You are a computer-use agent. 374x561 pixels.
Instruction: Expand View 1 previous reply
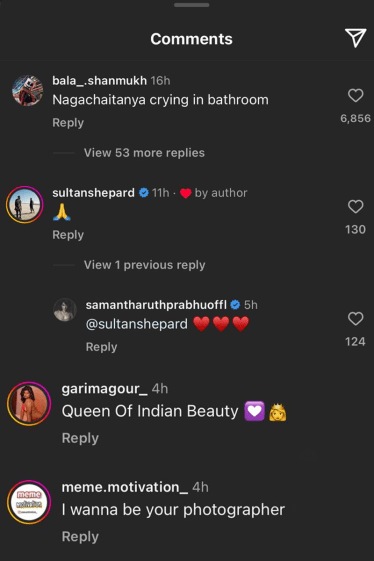(145, 265)
